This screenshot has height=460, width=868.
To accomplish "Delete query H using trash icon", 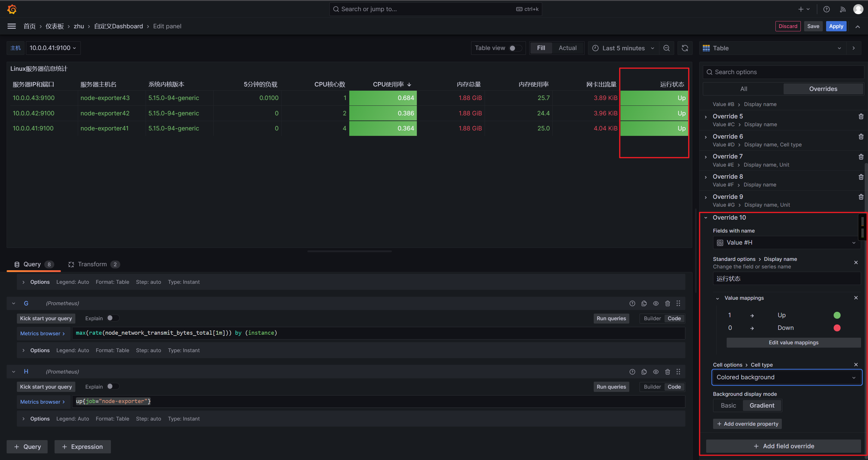I will 668,372.
